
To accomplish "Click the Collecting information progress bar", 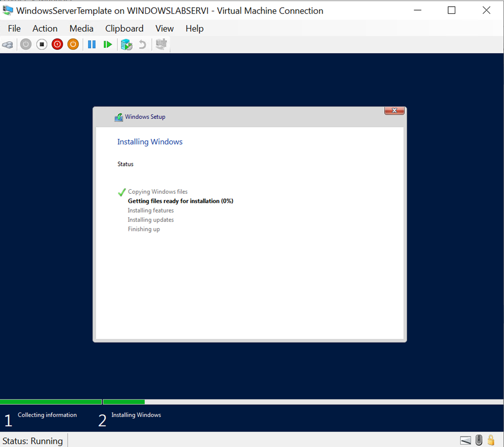I will tap(51, 401).
